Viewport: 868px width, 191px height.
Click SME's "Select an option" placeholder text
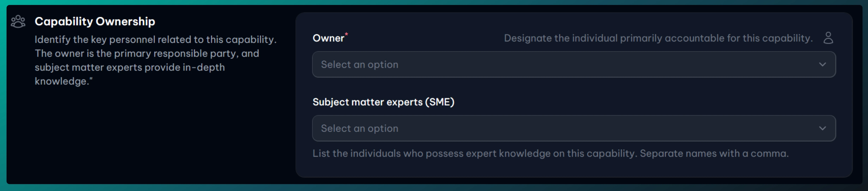point(359,128)
